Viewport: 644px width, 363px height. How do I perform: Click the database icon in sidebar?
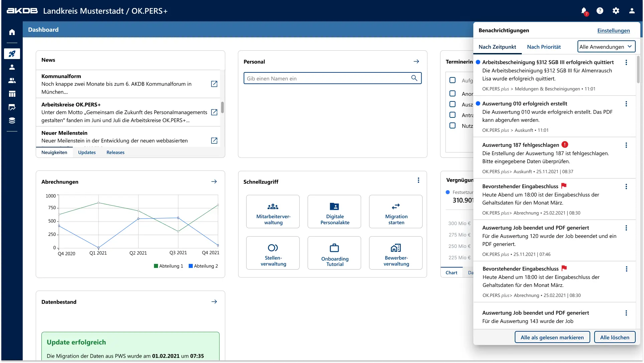pyautogui.click(x=12, y=120)
